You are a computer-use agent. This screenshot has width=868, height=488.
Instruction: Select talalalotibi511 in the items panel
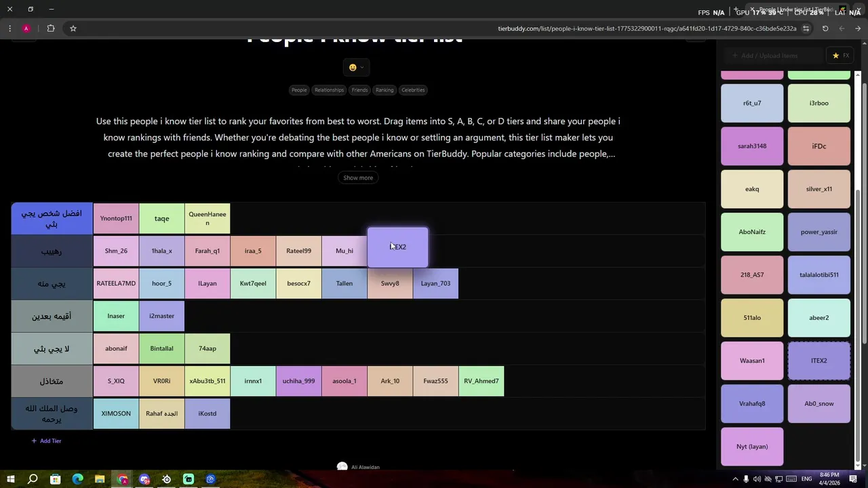pos(819,274)
